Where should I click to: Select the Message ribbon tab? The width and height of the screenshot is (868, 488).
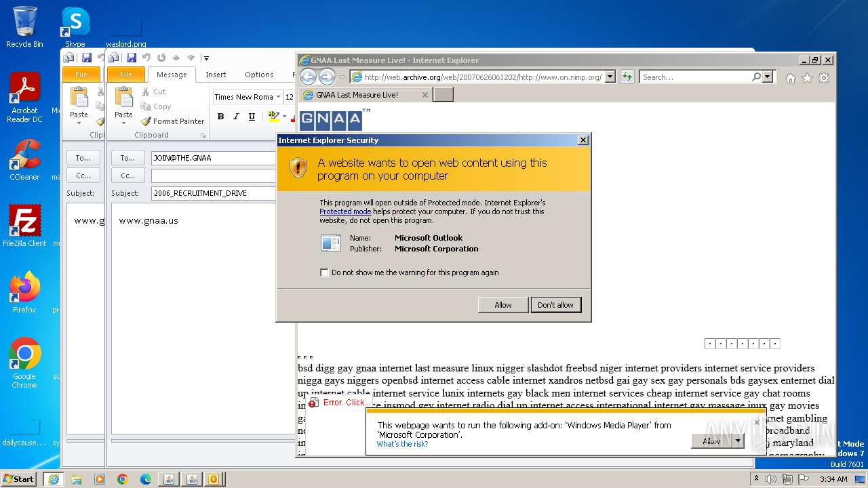point(172,75)
